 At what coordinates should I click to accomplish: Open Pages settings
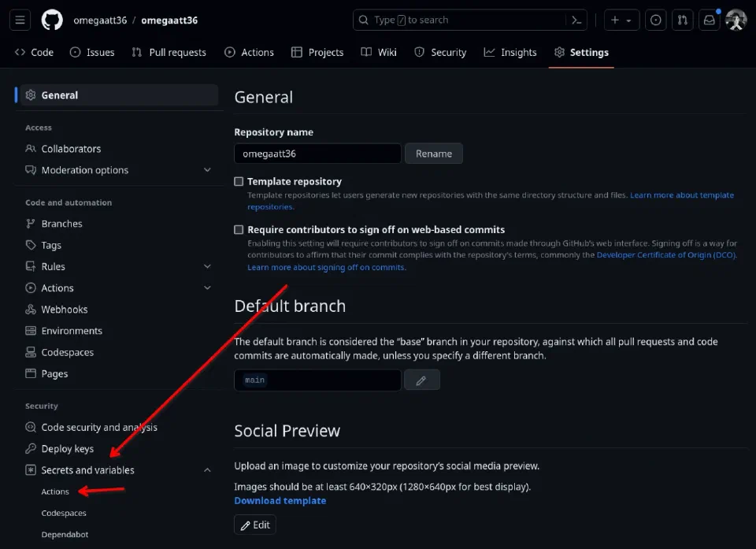pyautogui.click(x=118, y=373)
